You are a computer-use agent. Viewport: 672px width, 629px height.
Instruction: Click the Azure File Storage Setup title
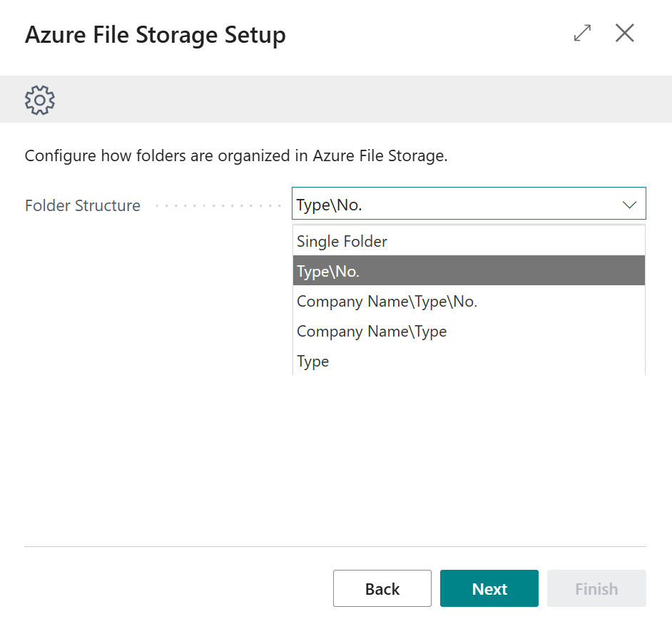tap(156, 35)
